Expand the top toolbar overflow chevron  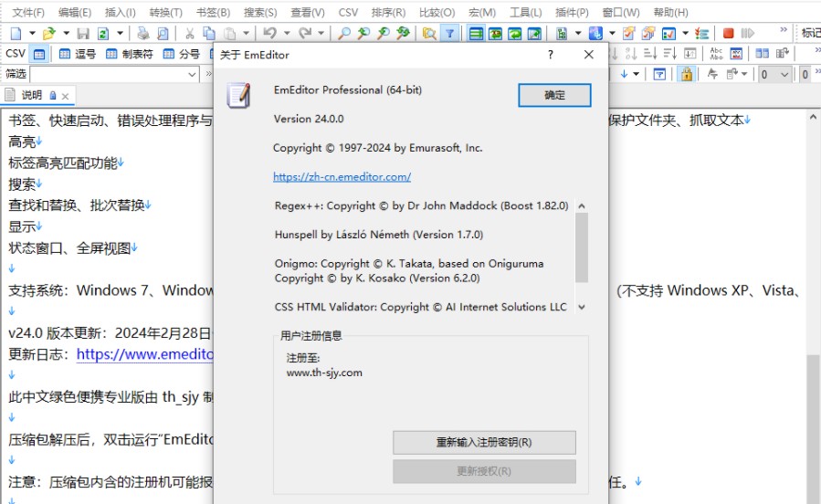[x=784, y=30]
